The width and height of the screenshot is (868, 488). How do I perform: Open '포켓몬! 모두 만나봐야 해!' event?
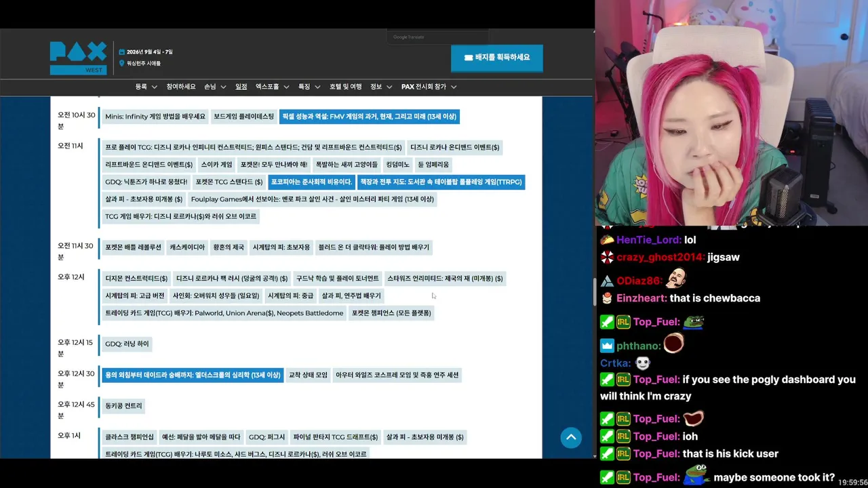coord(274,165)
